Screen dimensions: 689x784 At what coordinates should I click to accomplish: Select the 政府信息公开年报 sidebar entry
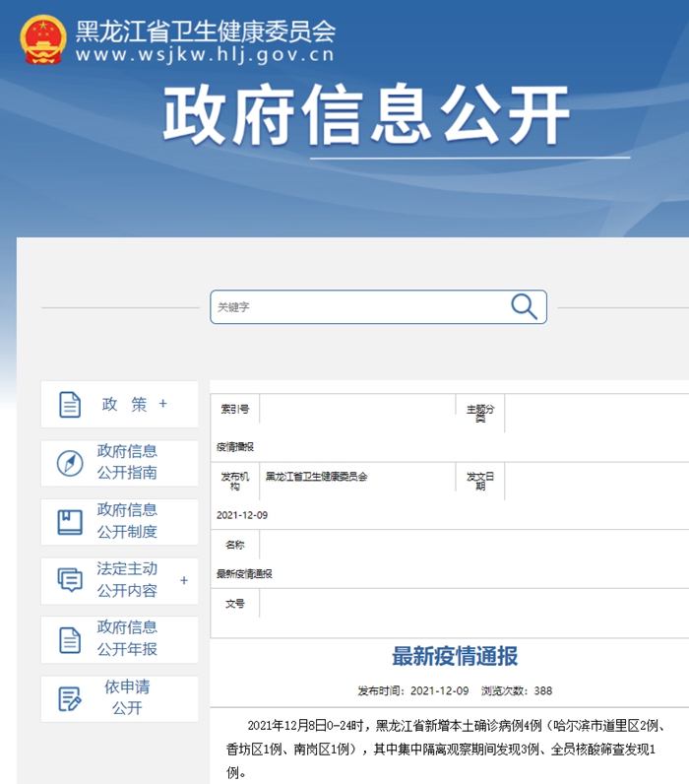click(x=127, y=638)
